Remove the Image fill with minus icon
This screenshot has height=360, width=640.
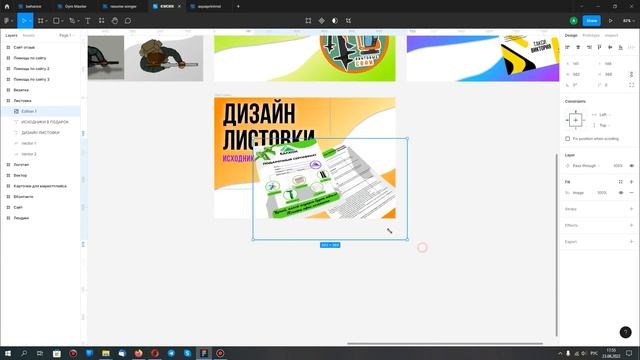point(631,193)
